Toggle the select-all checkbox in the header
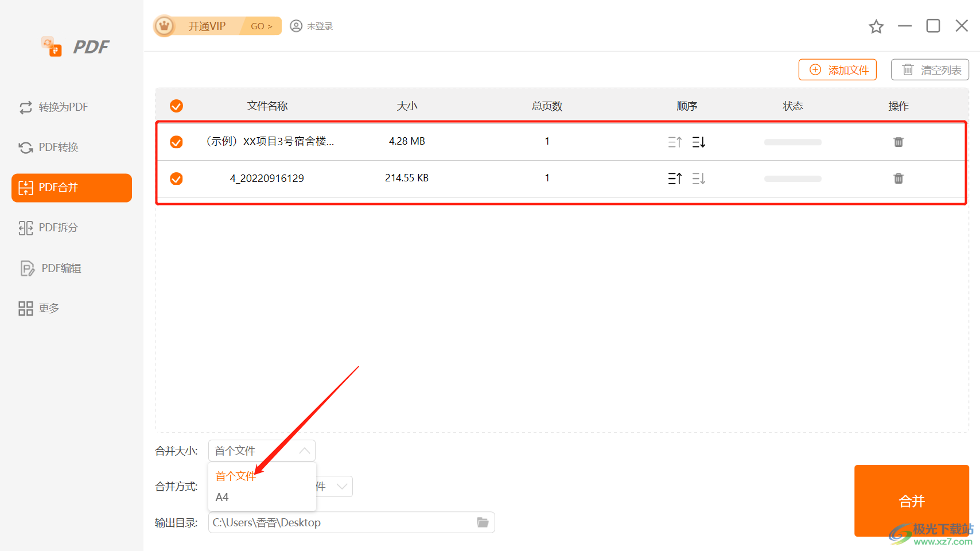Image resolution: width=980 pixels, height=551 pixels. point(176,106)
